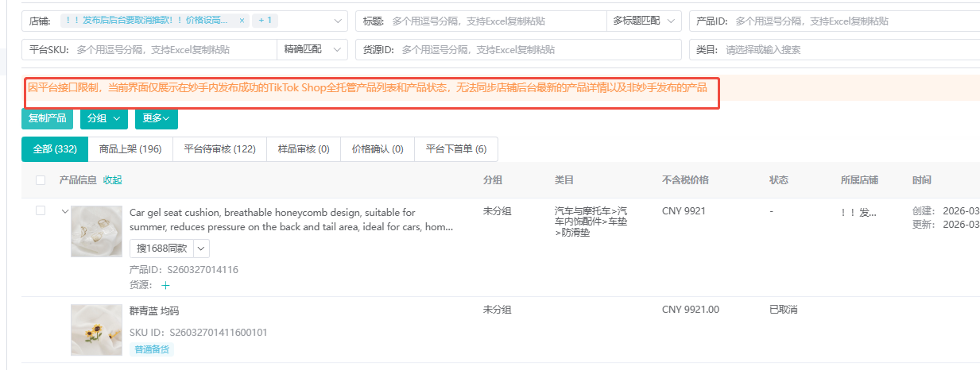Switch to the 样品审核 (0) tab
Image resolution: width=980 pixels, height=370 pixels.
304,149
